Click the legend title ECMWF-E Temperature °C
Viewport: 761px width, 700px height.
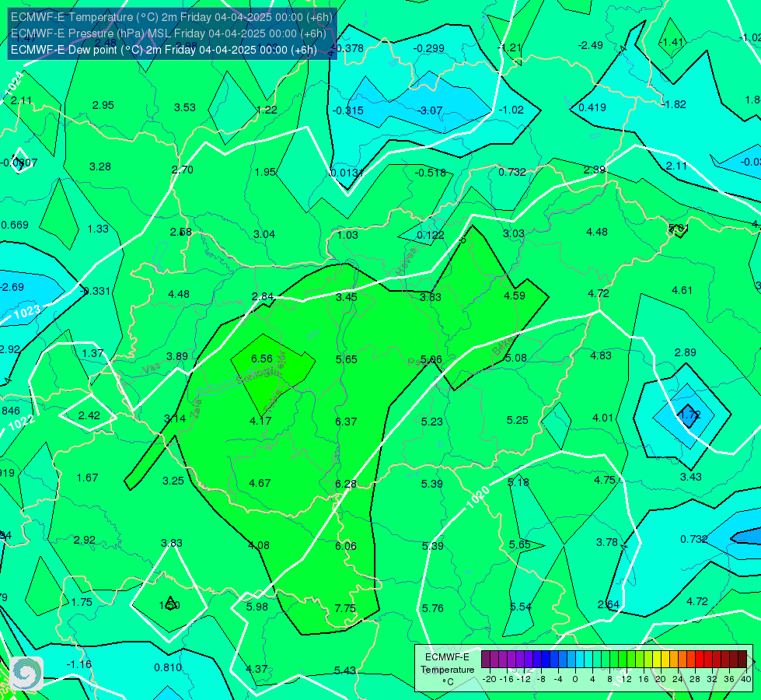(447, 670)
